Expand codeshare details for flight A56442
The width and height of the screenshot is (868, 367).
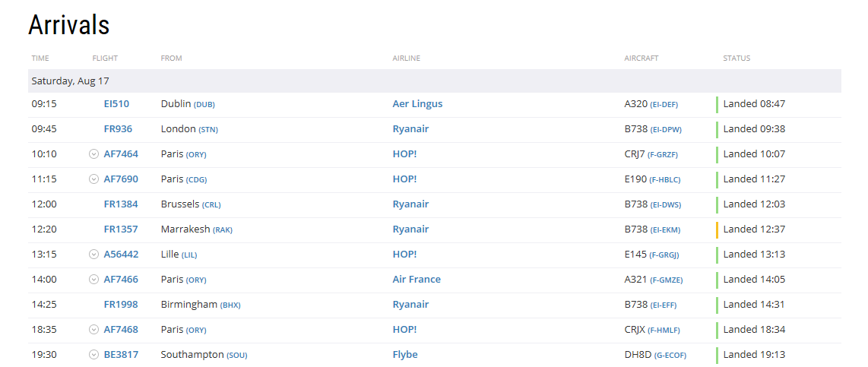click(x=94, y=254)
